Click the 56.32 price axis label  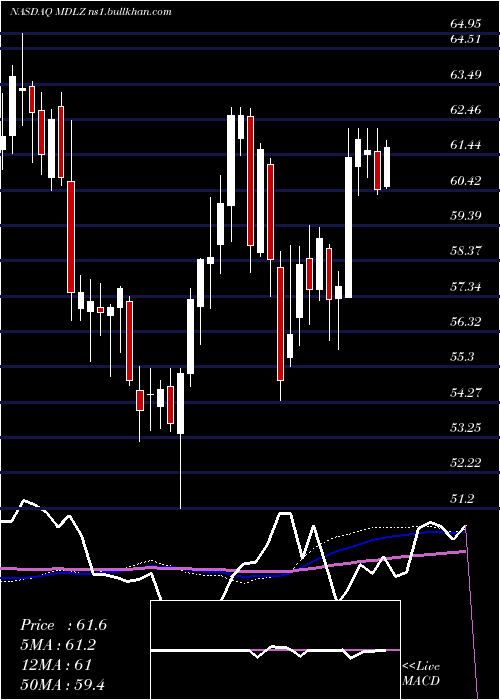(466, 321)
